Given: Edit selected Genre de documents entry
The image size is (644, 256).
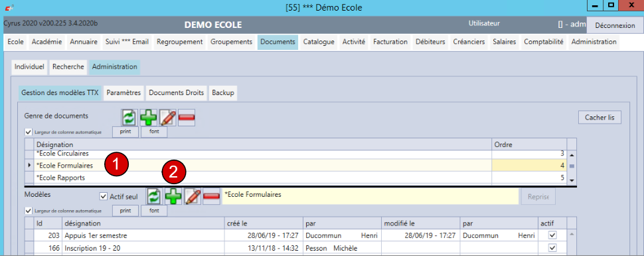Looking at the screenshot, I should [167, 118].
